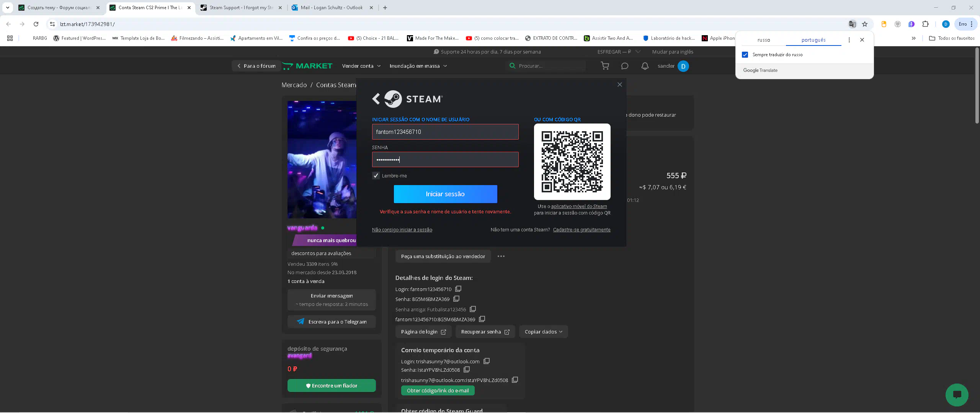Click Obter código/link do e-mail button
980x413 pixels.
pos(438,390)
